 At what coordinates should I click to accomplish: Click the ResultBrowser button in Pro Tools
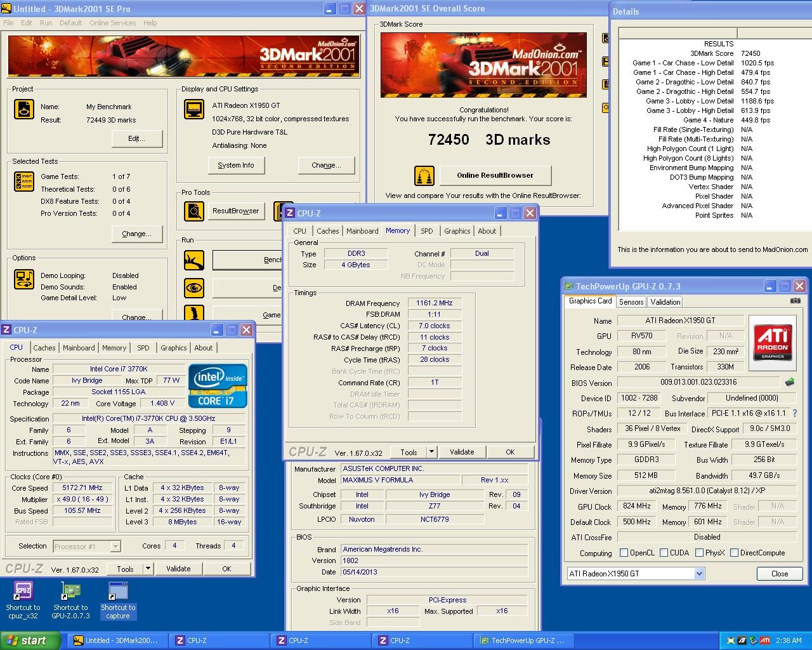[x=236, y=211]
